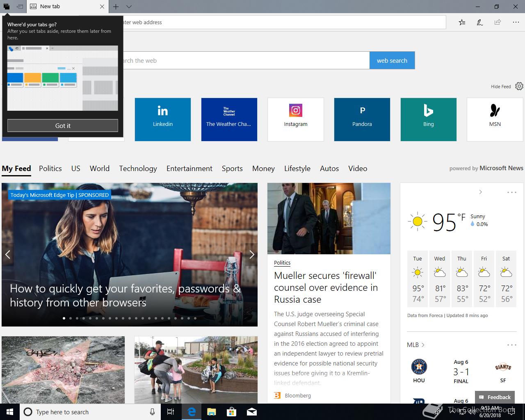Switch to the US feed tab
Image resolution: width=525 pixels, height=420 pixels.
click(76, 169)
